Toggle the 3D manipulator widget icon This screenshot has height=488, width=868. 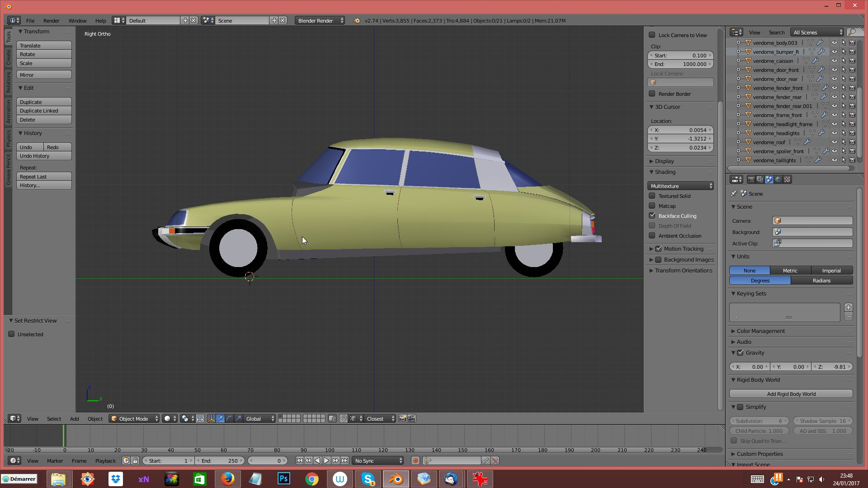[x=211, y=418]
